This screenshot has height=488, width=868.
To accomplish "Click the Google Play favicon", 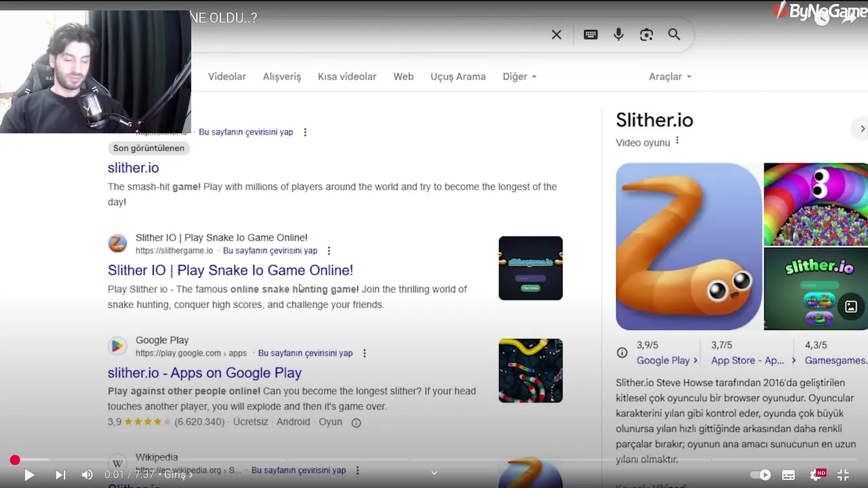I will (117, 346).
